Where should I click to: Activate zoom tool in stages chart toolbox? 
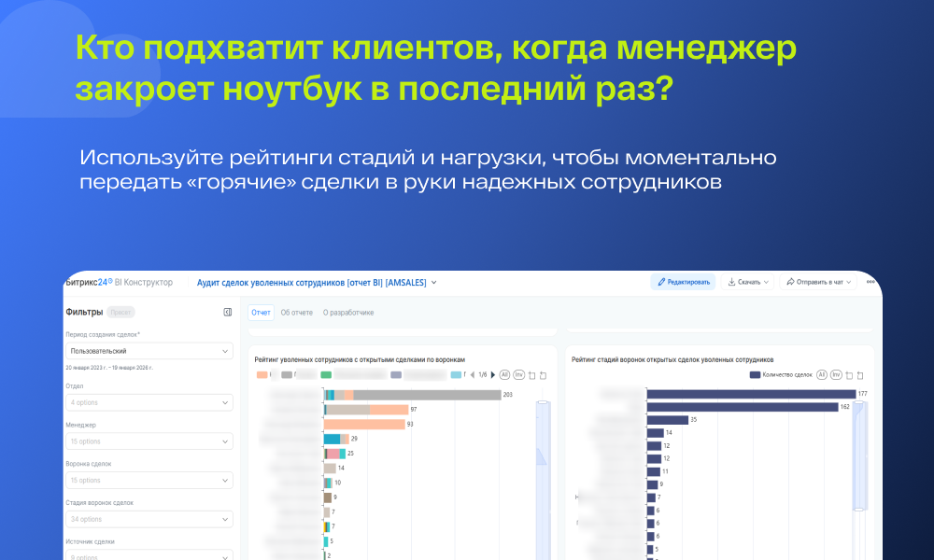849,375
